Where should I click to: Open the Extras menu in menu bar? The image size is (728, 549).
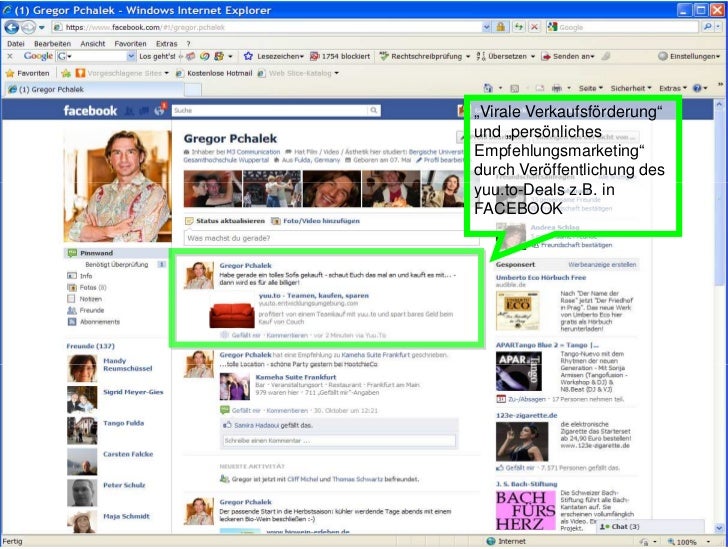[167, 44]
